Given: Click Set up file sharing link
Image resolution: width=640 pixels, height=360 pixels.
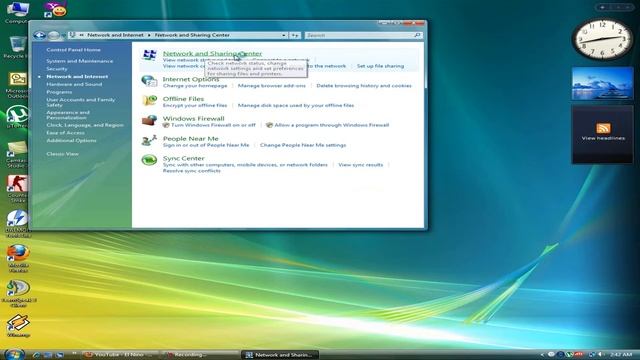Looking at the screenshot, I should point(380,66).
